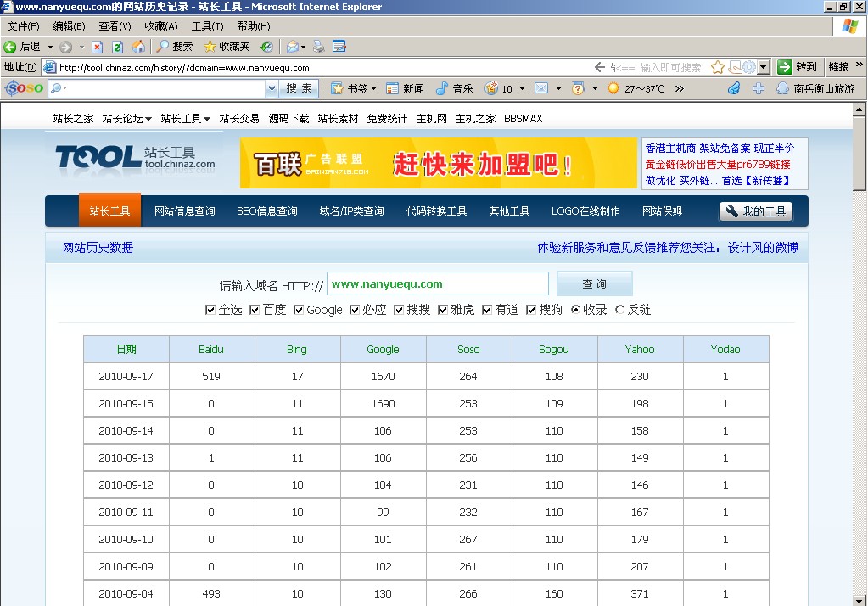This screenshot has width=868, height=606.
Task: Open the 工具(T) menu
Action: pos(207,26)
